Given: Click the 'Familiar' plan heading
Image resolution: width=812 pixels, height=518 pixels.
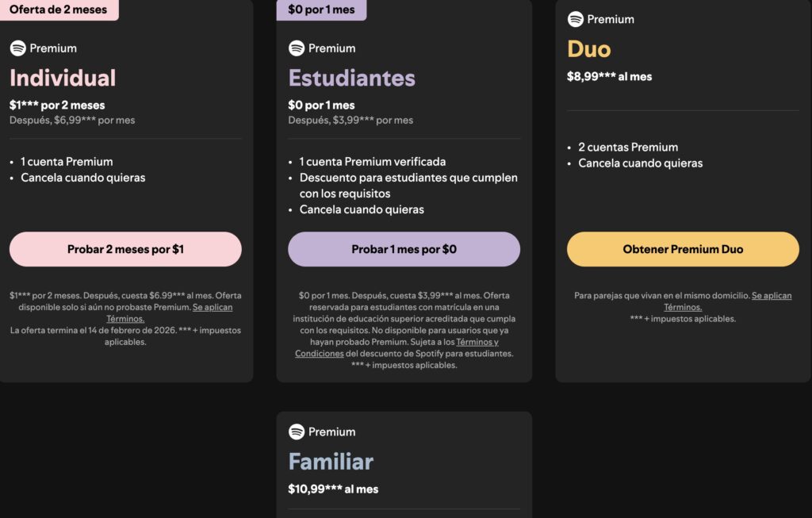Looking at the screenshot, I should point(331,461).
